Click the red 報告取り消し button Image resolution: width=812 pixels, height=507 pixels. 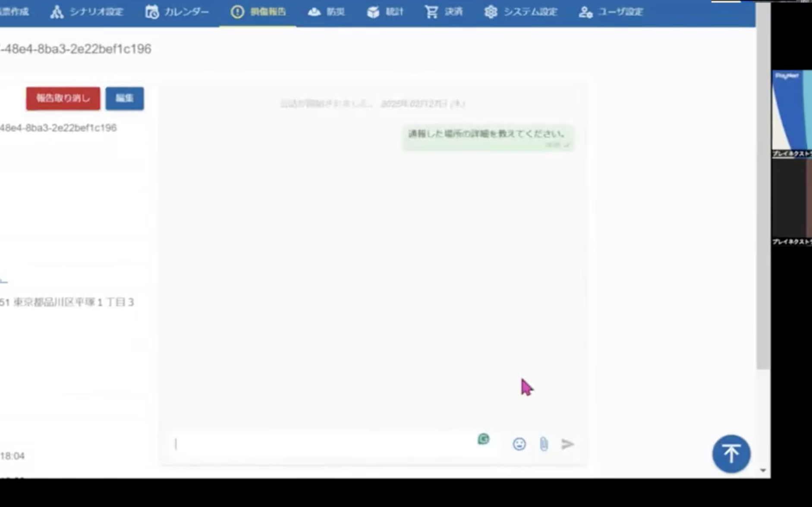point(63,98)
